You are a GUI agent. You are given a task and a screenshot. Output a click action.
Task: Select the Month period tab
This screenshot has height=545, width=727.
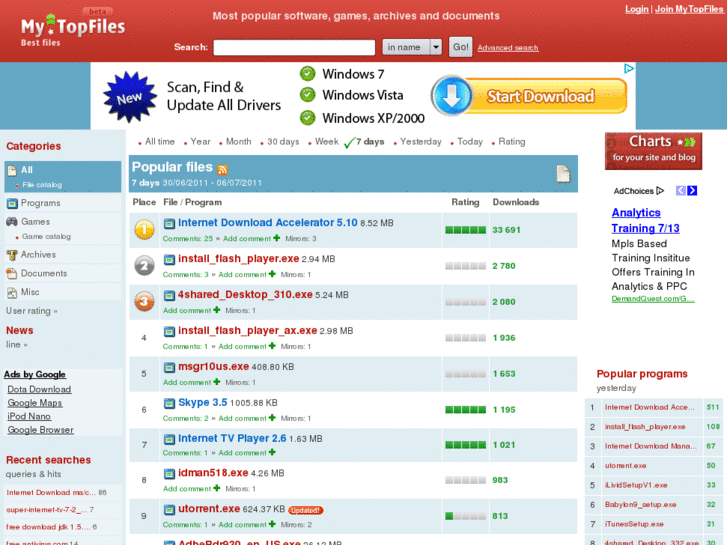(239, 141)
